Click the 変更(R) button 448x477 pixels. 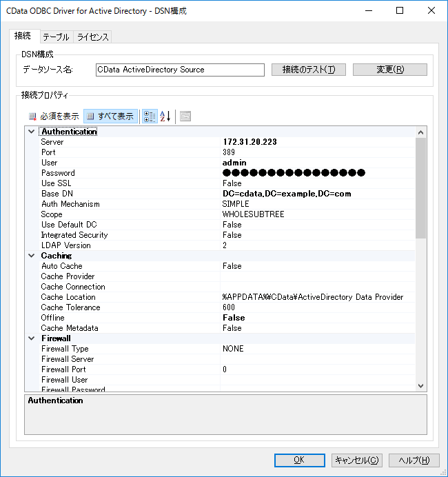(390, 70)
